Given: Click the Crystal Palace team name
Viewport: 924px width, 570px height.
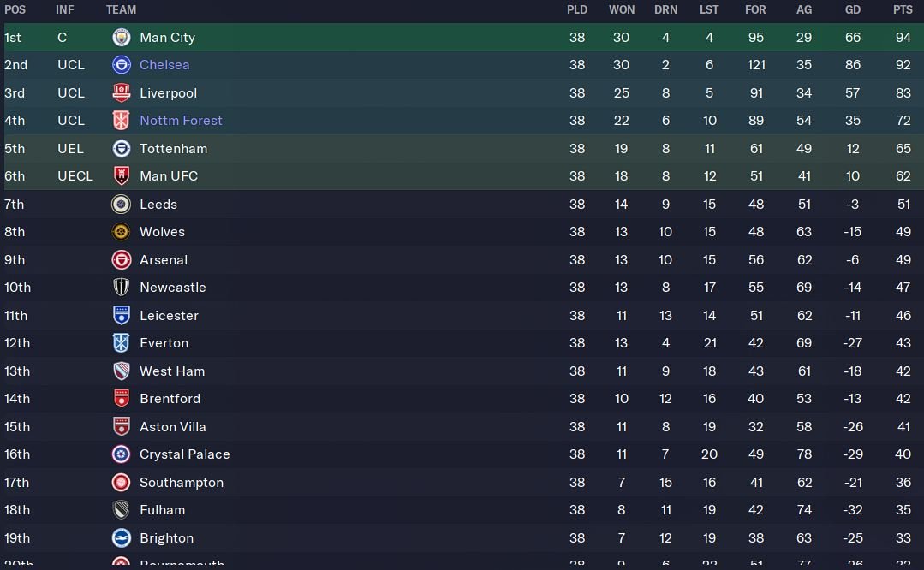Looking at the screenshot, I should tap(184, 454).
